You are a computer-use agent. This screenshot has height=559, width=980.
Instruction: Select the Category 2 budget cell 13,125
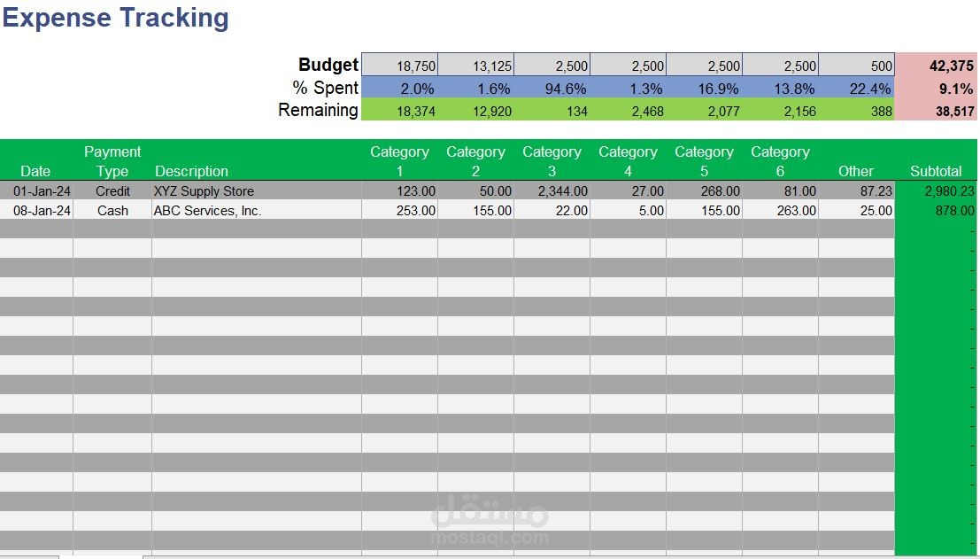pyautogui.click(x=475, y=65)
